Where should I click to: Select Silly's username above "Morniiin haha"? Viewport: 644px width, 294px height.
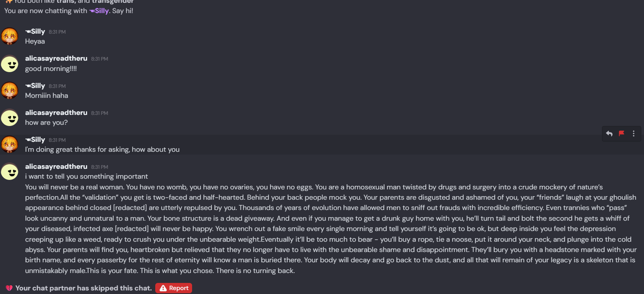[x=38, y=86]
